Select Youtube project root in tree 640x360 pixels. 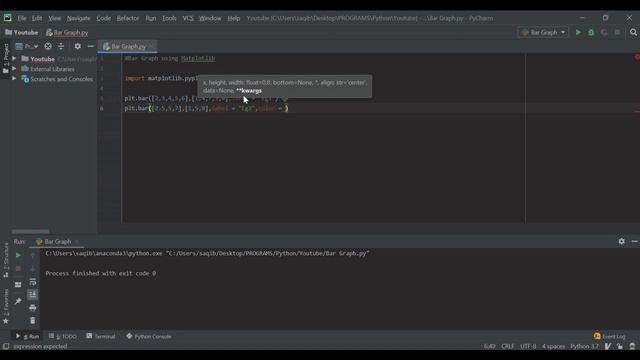[x=42, y=59]
